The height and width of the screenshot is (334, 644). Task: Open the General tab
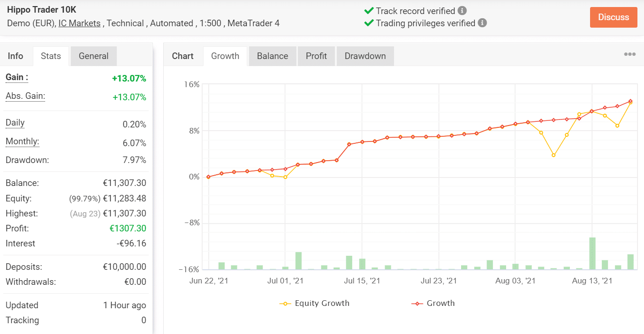click(93, 56)
